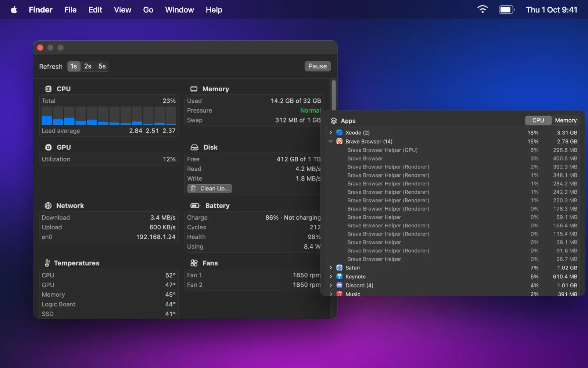Screen dimensions: 588x368
Task: Expand the Music process group
Action: (331, 294)
